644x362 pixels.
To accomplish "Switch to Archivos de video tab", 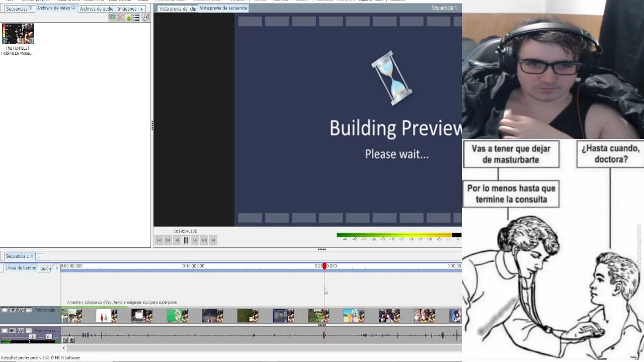I will tap(56, 8).
